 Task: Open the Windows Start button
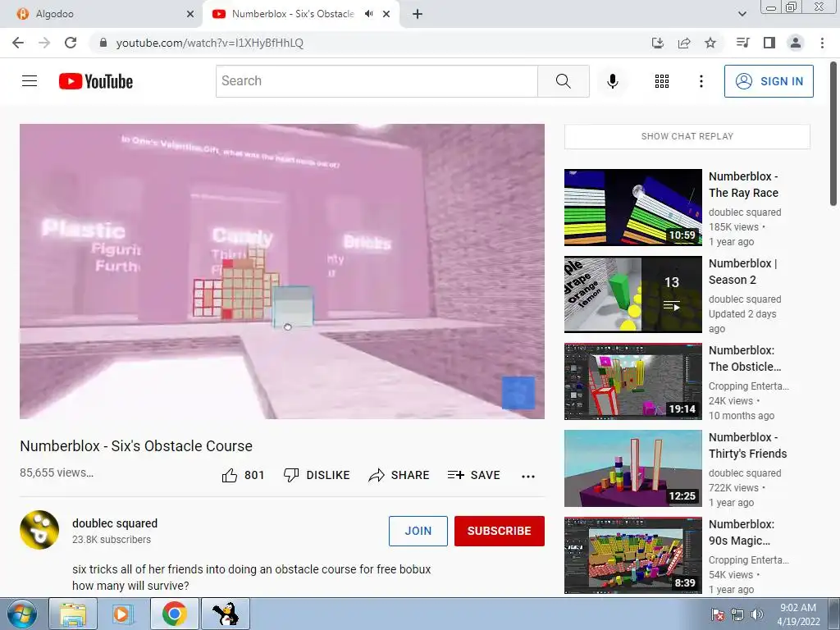(22, 614)
